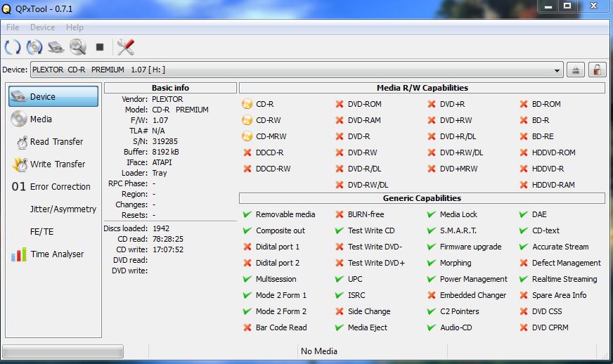Open the FE/TE tab

53,232
